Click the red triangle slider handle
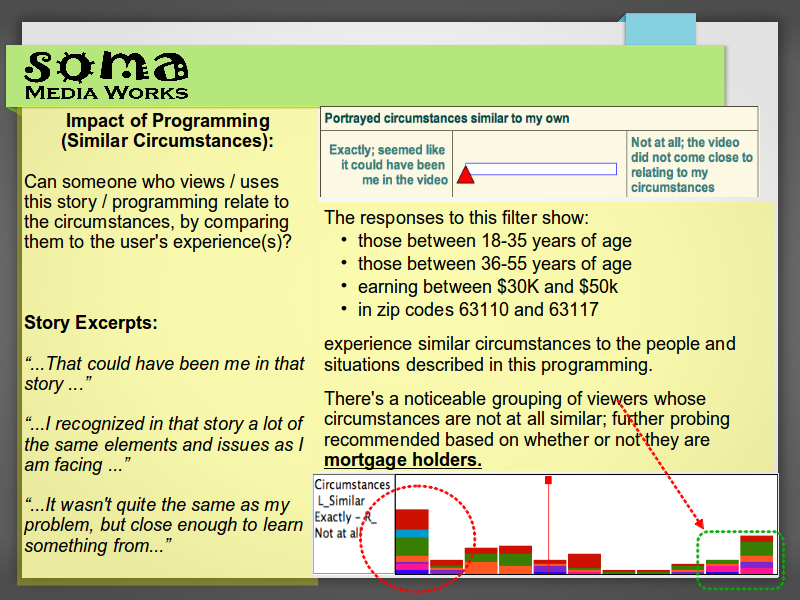800x600 pixels. tap(465, 177)
